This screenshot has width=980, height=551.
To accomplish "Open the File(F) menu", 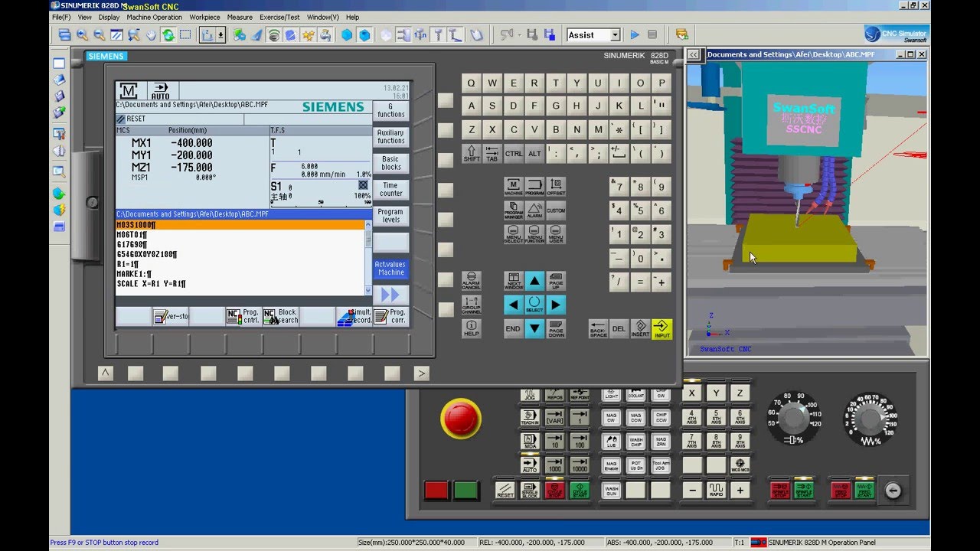I will tap(61, 17).
